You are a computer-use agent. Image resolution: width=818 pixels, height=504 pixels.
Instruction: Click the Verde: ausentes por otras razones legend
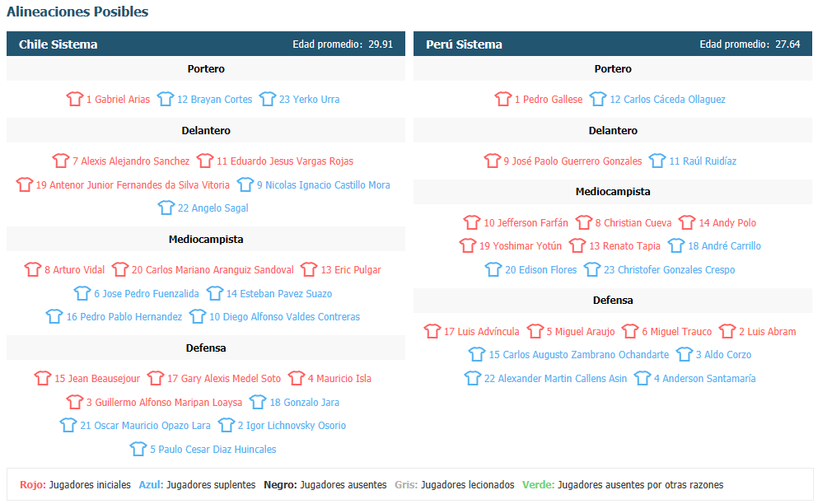(x=623, y=485)
